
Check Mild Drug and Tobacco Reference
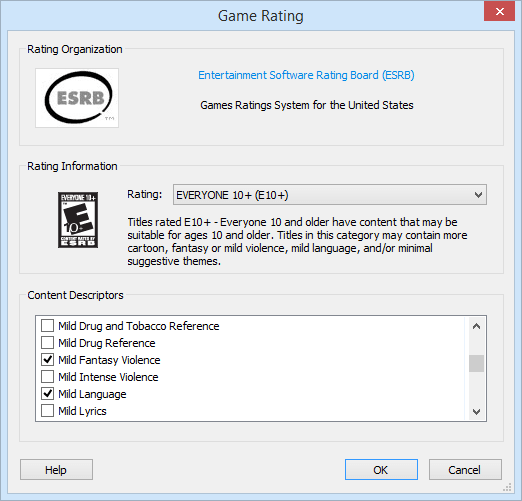[47, 326]
